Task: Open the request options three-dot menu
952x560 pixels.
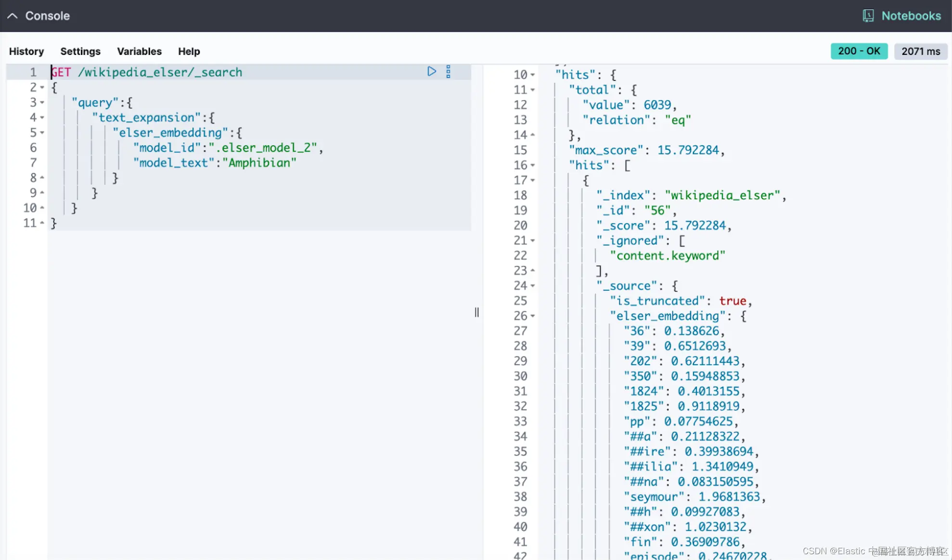Action: point(448,72)
